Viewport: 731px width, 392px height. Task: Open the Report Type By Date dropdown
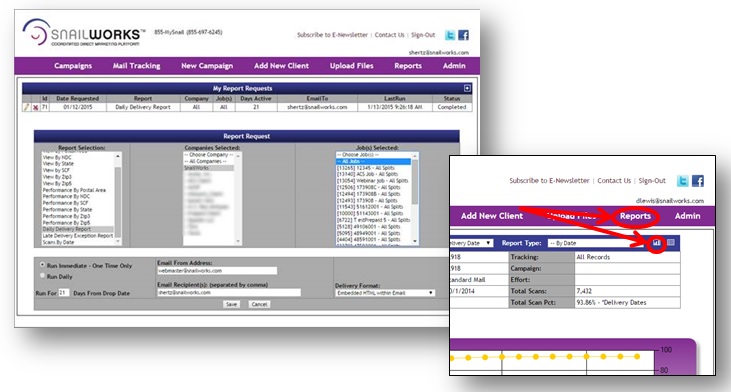coord(595,243)
